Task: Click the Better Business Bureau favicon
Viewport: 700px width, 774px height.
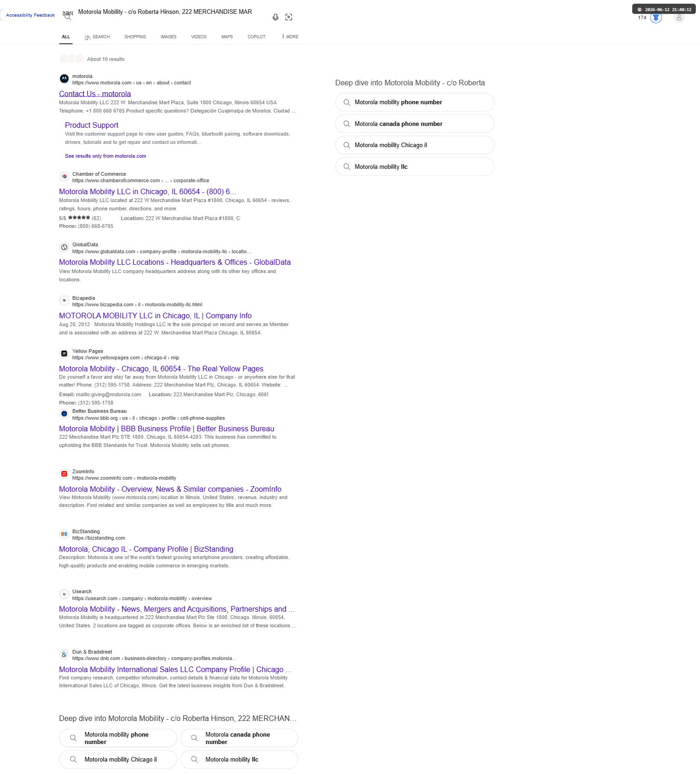Action: click(x=64, y=414)
